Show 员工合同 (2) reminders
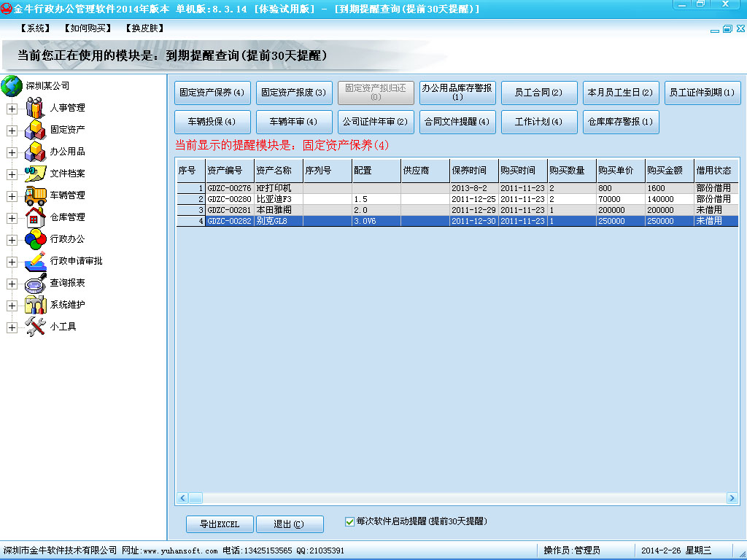The width and height of the screenshot is (747, 560). [x=539, y=93]
